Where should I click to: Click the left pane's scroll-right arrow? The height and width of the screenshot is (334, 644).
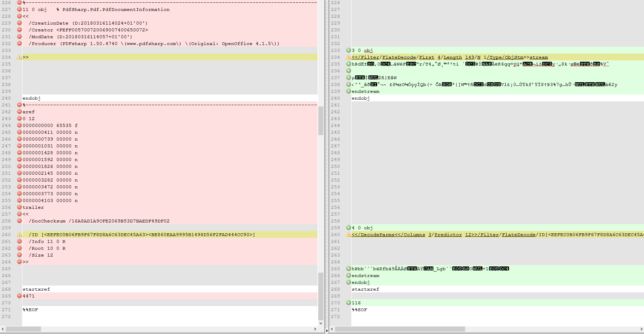(315, 329)
